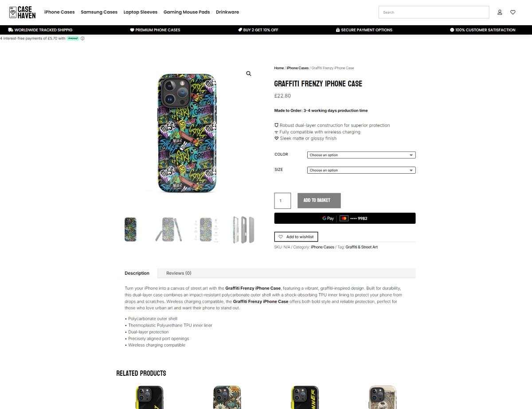Click the Clearpay logo badge

click(x=73, y=39)
